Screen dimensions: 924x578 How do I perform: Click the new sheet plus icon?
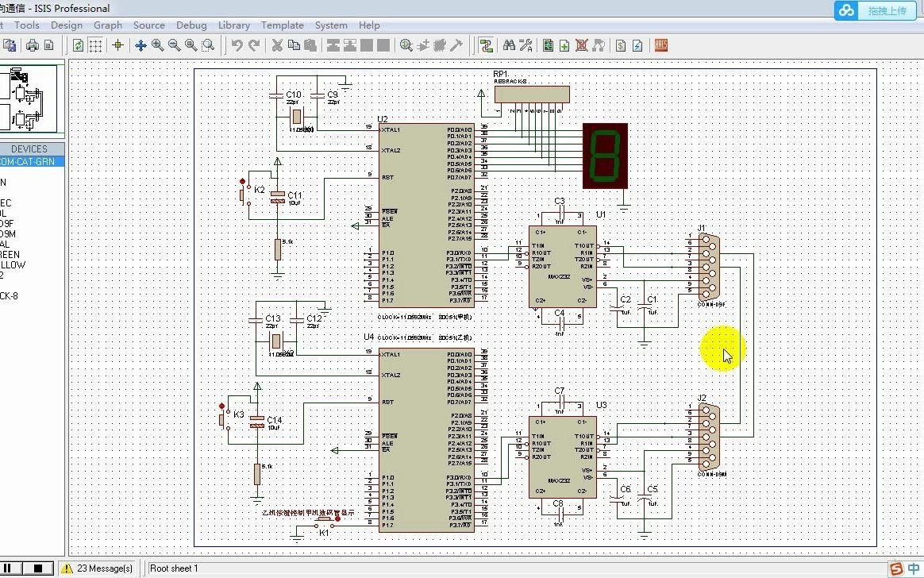coord(564,45)
